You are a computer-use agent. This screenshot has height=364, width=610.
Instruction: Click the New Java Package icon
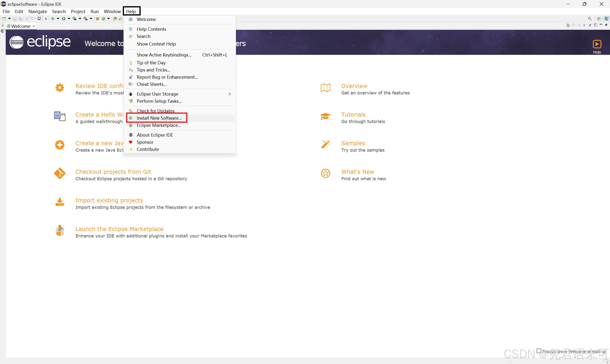click(x=98, y=19)
